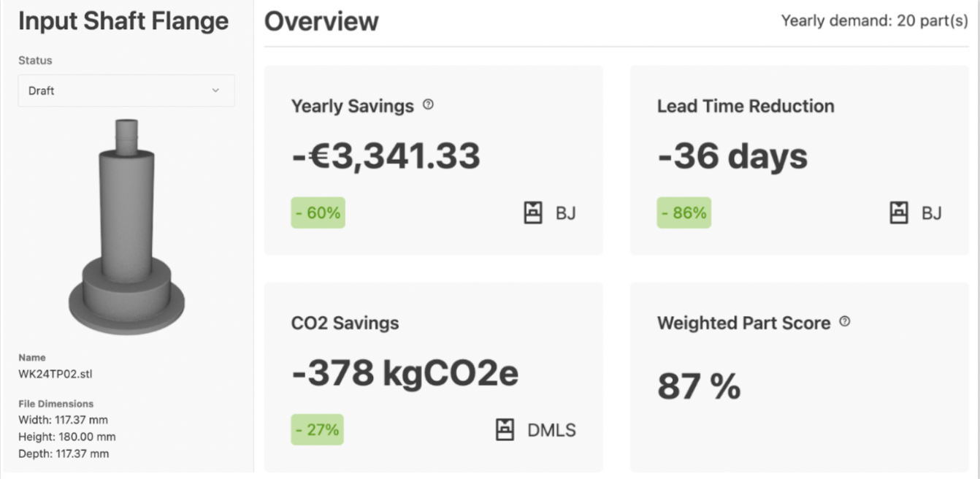Click the chevron on the Draft status selector
980x479 pixels.
tap(217, 91)
